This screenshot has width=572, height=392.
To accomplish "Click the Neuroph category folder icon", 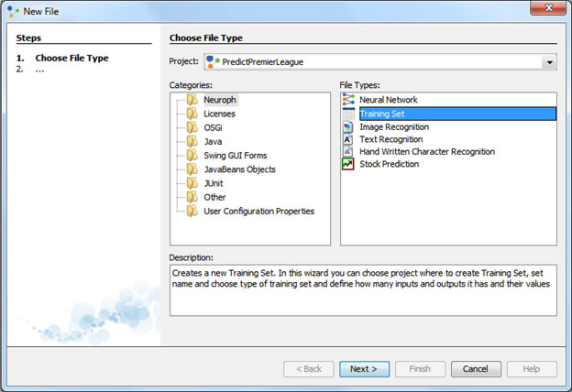I will pos(192,100).
